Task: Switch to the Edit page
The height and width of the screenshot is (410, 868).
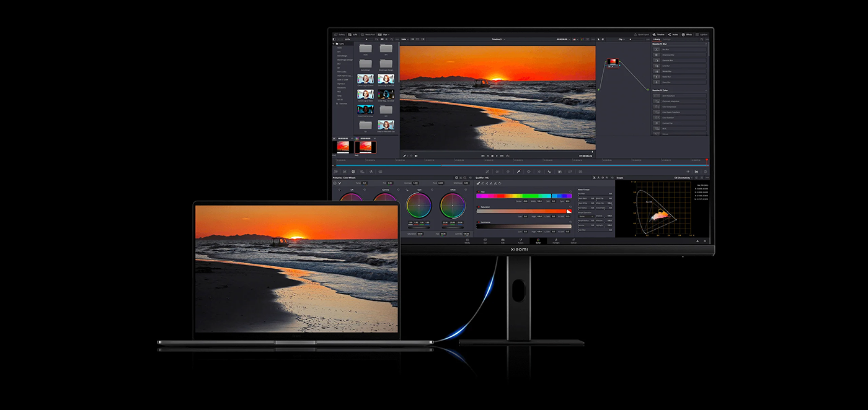Action: 503,242
